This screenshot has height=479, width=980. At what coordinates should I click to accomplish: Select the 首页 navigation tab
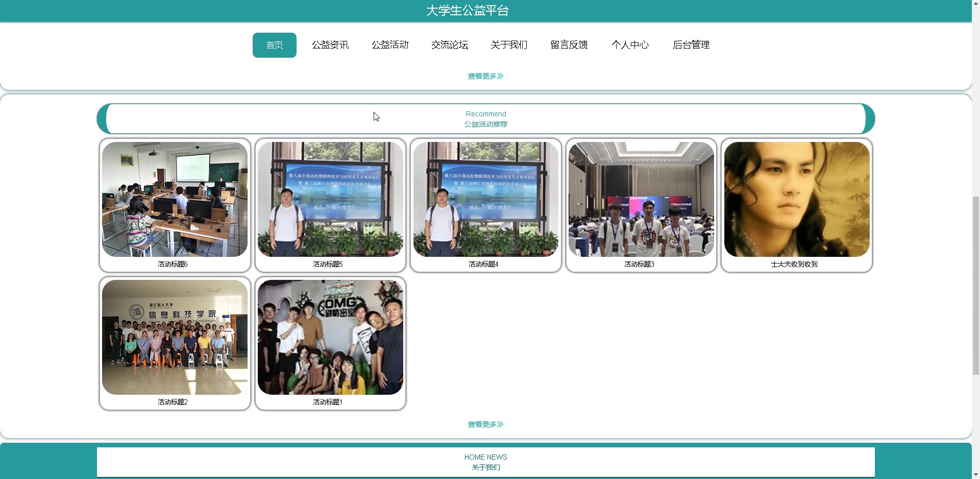(274, 45)
